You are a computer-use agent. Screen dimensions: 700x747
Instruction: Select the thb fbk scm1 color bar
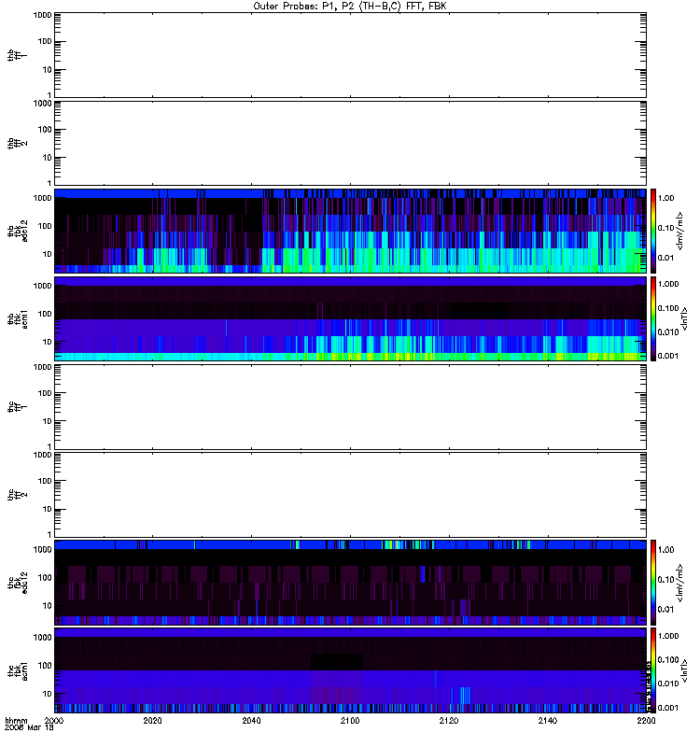point(653,318)
